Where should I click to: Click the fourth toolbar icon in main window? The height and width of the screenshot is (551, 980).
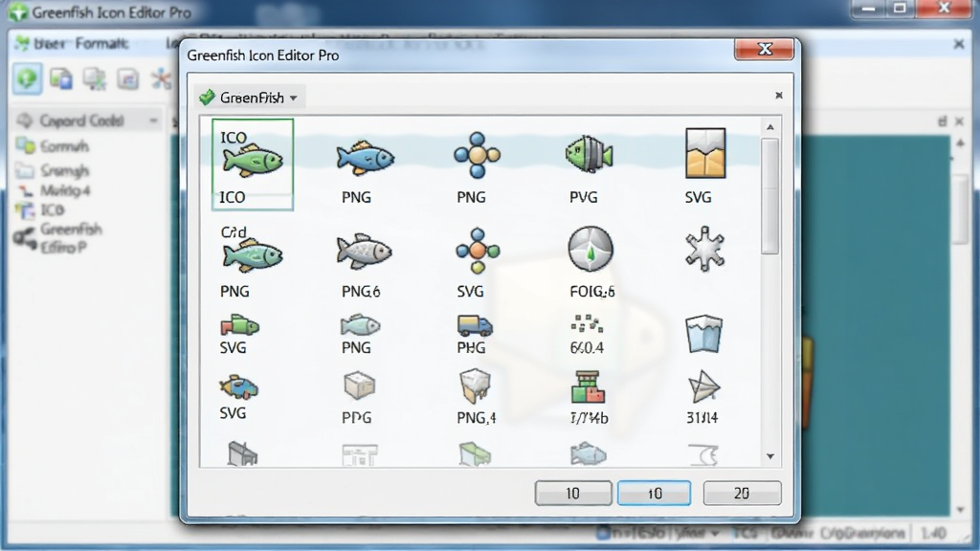click(x=128, y=79)
